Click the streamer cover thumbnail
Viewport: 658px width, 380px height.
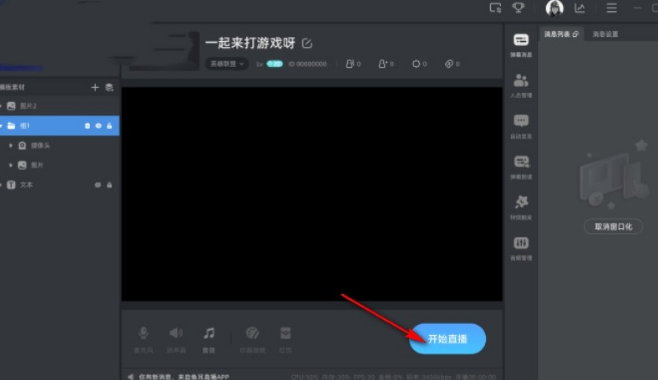[x=164, y=50]
